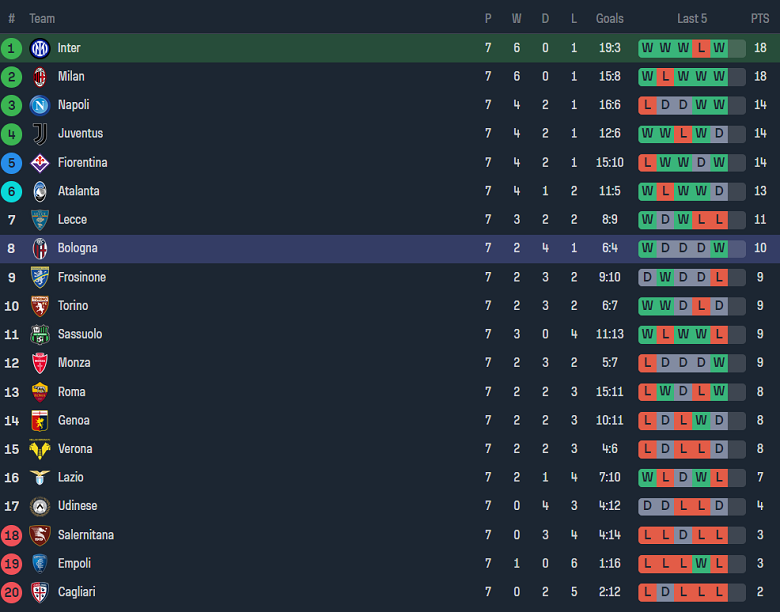Click the red position 20 rank badge
This screenshot has height=612, width=780.
click(x=12, y=592)
